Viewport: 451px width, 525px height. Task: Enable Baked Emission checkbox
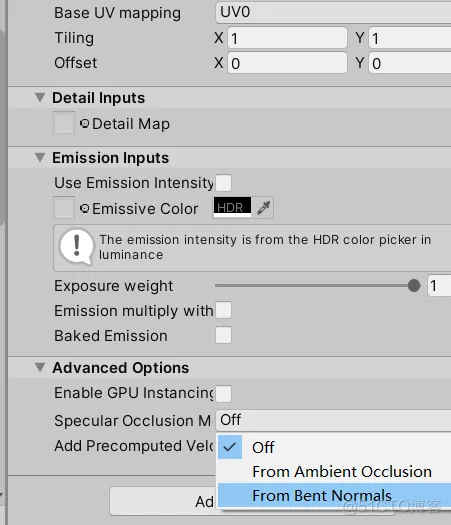click(223, 335)
